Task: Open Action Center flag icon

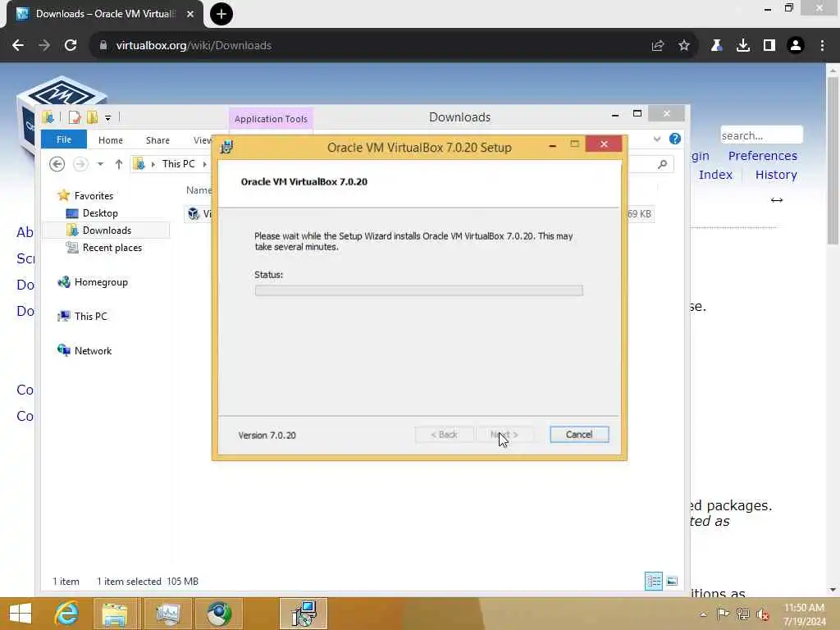Action: tap(722, 614)
